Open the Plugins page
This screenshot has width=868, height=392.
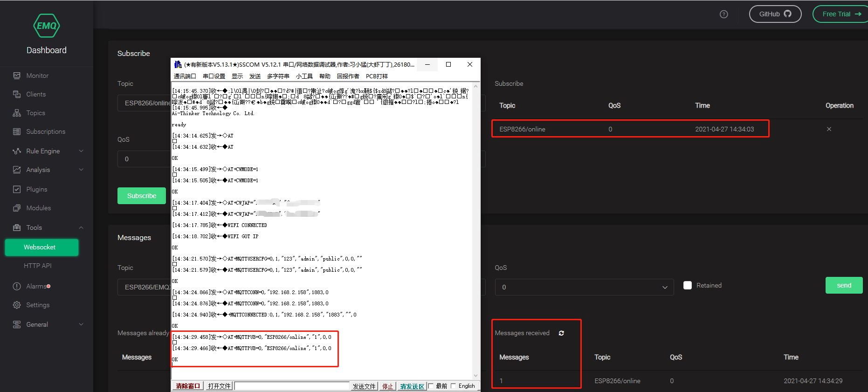pyautogui.click(x=37, y=189)
